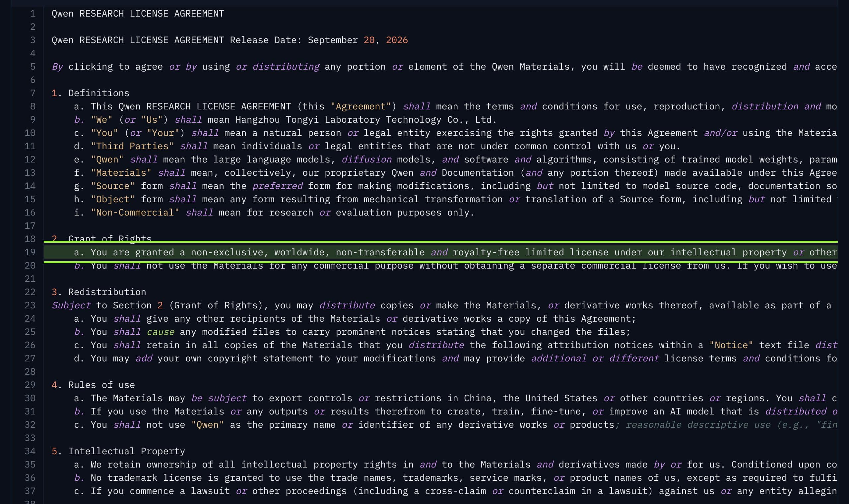Click the title 'Qwen RESEARCH LICENSE AGREEMENT' on line 1
The image size is (849, 504).
[x=138, y=14]
